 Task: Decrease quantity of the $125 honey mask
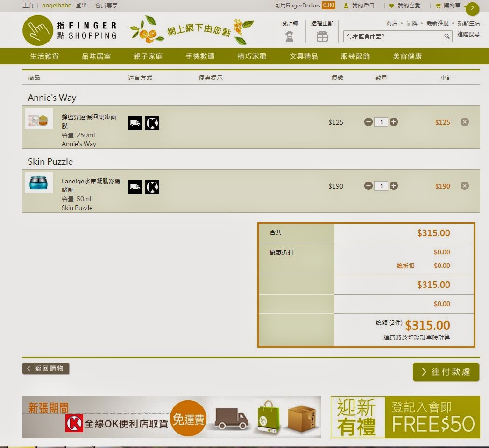click(369, 122)
